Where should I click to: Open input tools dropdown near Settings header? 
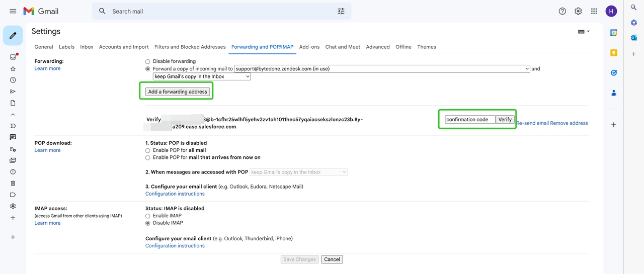pos(584,32)
